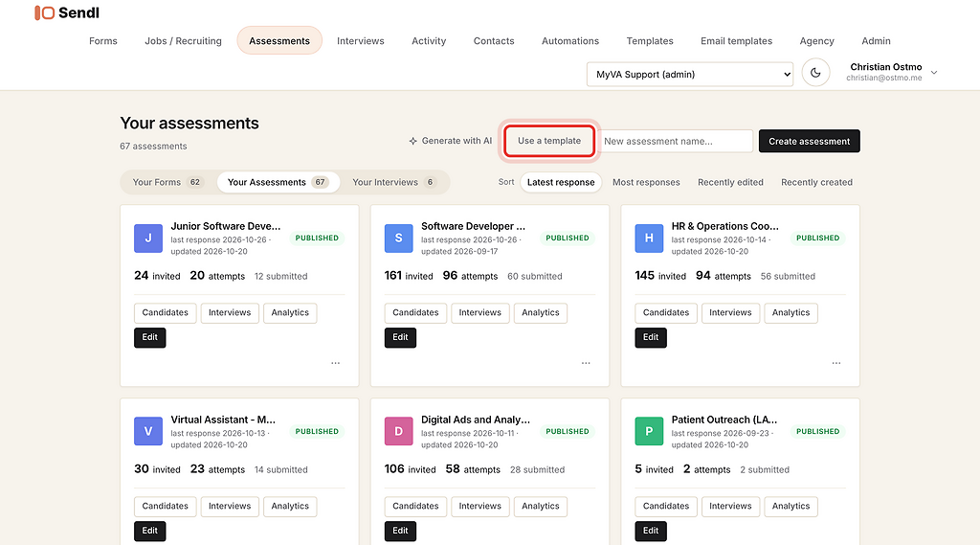Open Analytics for HR & Operations card
Image resolution: width=980 pixels, height=545 pixels.
click(791, 313)
